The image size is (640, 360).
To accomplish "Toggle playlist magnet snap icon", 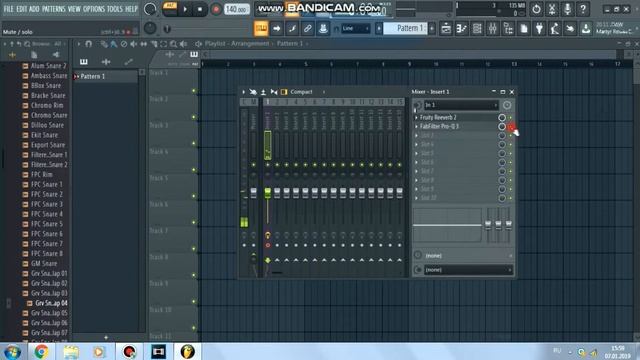I will [89, 44].
